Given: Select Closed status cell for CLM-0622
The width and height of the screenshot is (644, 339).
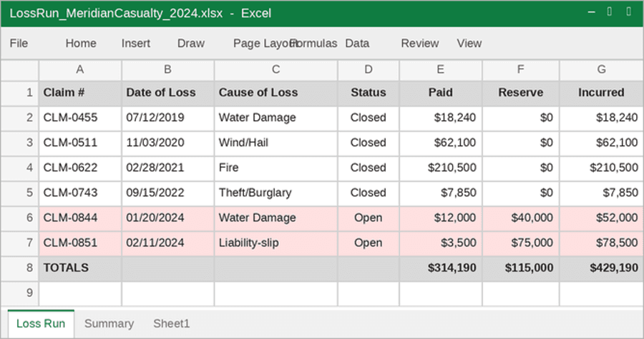Looking at the screenshot, I should pyautogui.click(x=369, y=168).
